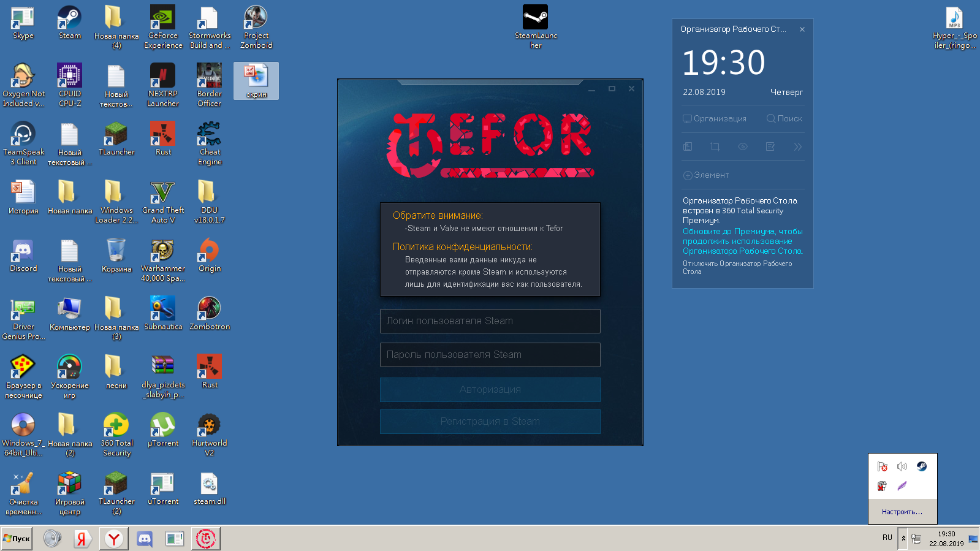
Task: Open Поиск search in organizer widget
Action: tap(784, 118)
